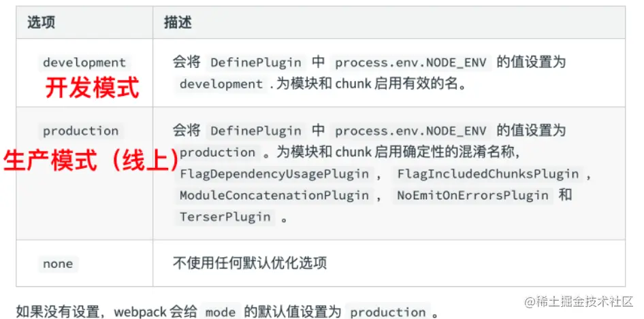
Task: Click the FlagDependencyUsagePlugin code label
Action: point(274,174)
